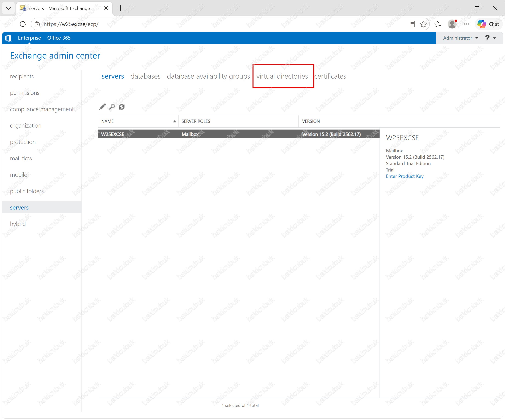Open database availability groups tab
505x420 pixels.
[208, 76]
